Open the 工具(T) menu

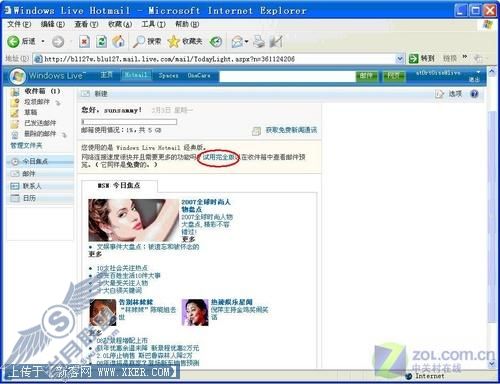[153, 24]
